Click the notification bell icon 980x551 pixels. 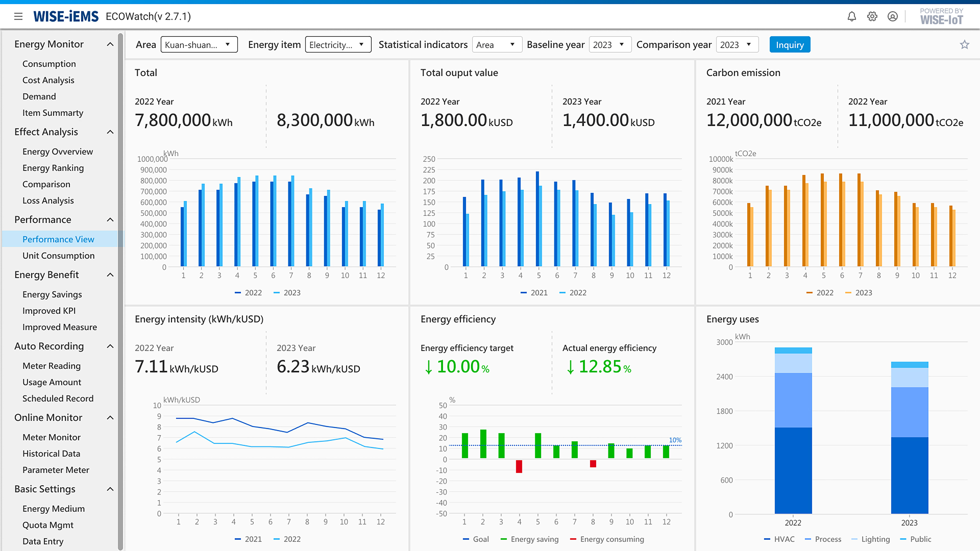(x=851, y=16)
